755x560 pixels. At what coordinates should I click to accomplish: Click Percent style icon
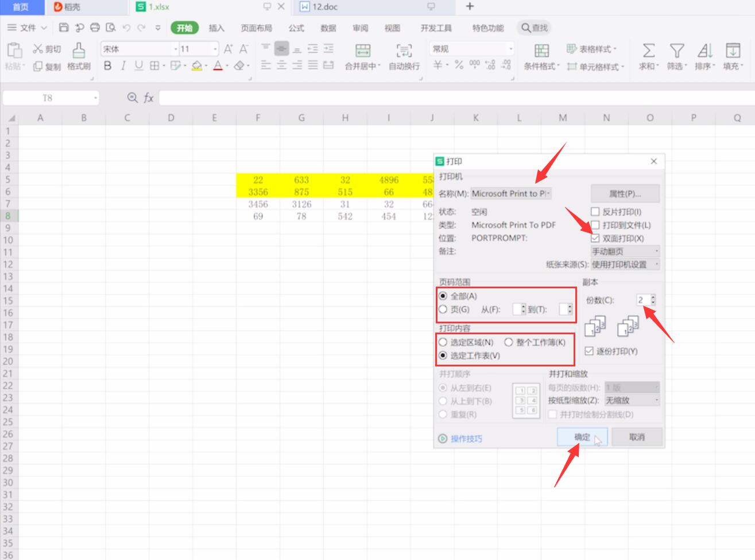point(459,65)
